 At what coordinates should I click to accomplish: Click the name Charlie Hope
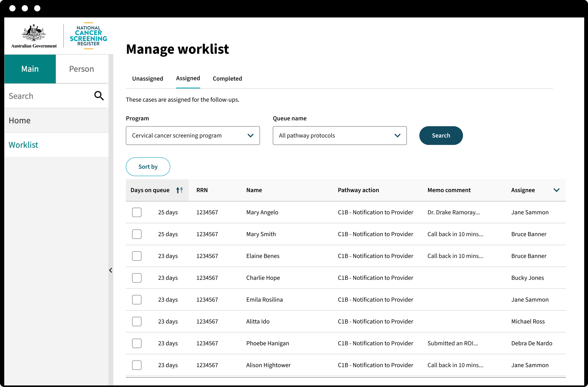[263, 278]
